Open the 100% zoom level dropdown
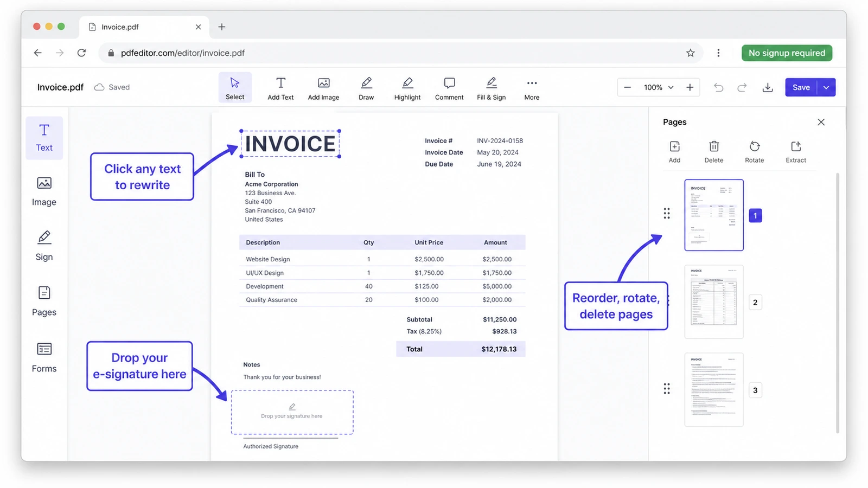The height and width of the screenshot is (488, 868). [659, 87]
